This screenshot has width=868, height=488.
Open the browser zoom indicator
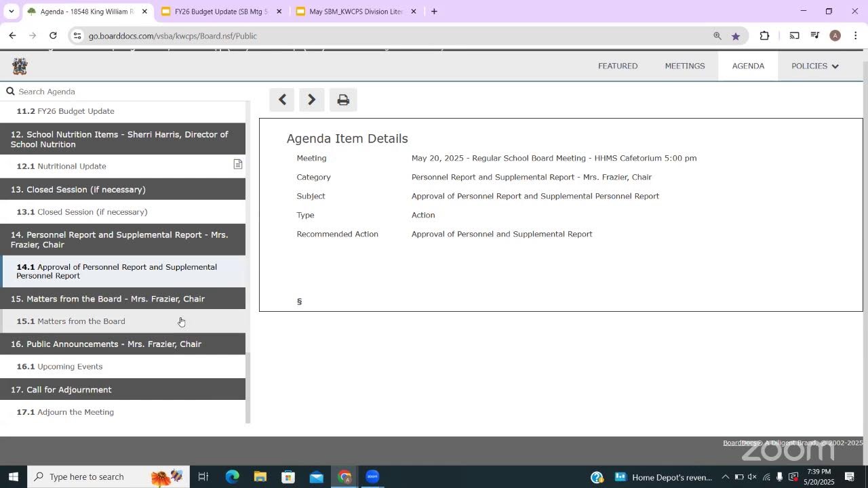(717, 36)
